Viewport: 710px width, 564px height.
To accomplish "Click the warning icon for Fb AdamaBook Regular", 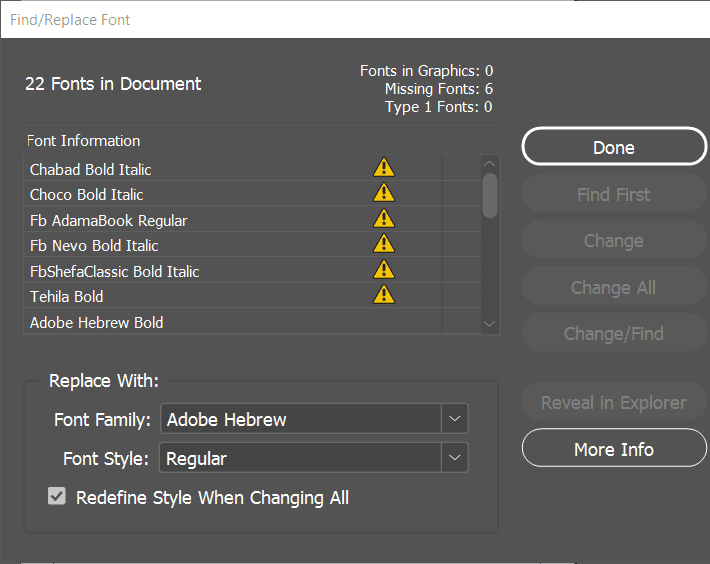I will point(384,219).
